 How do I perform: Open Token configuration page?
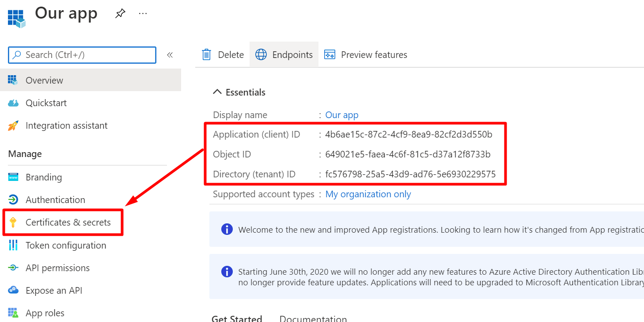(x=66, y=245)
